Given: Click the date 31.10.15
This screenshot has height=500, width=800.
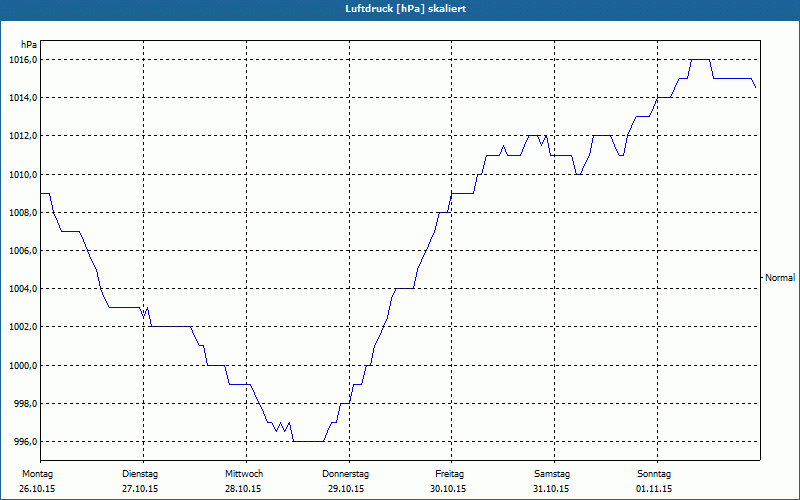Looking at the screenshot, I should click(551, 489).
